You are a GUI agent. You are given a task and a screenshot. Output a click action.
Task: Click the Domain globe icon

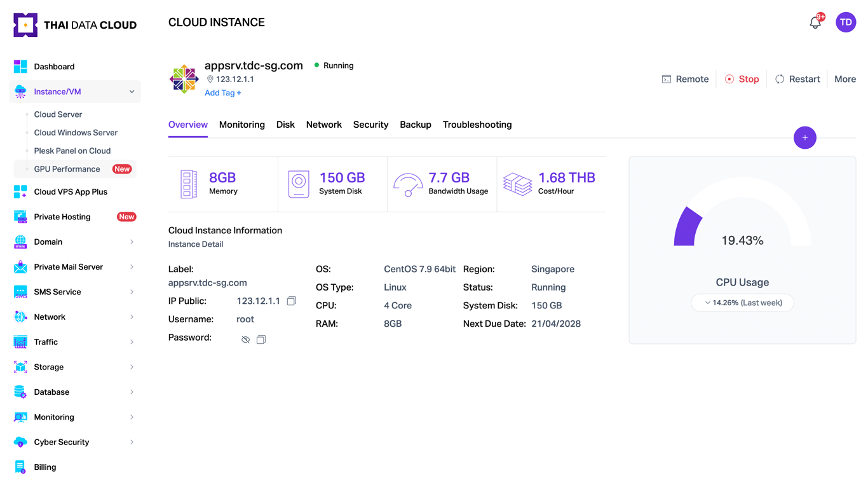(x=20, y=242)
